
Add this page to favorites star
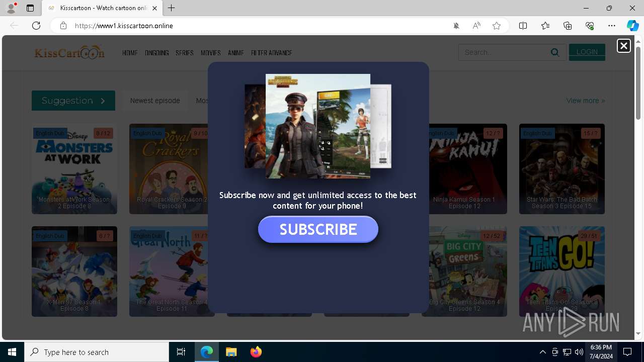497,26
